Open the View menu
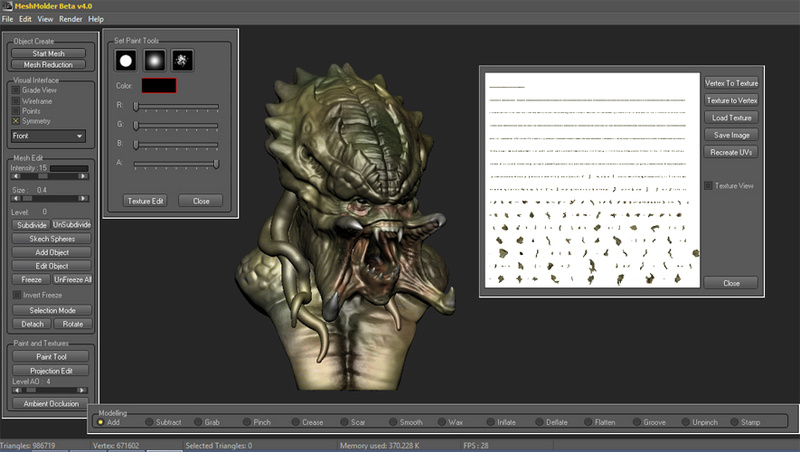 click(45, 19)
